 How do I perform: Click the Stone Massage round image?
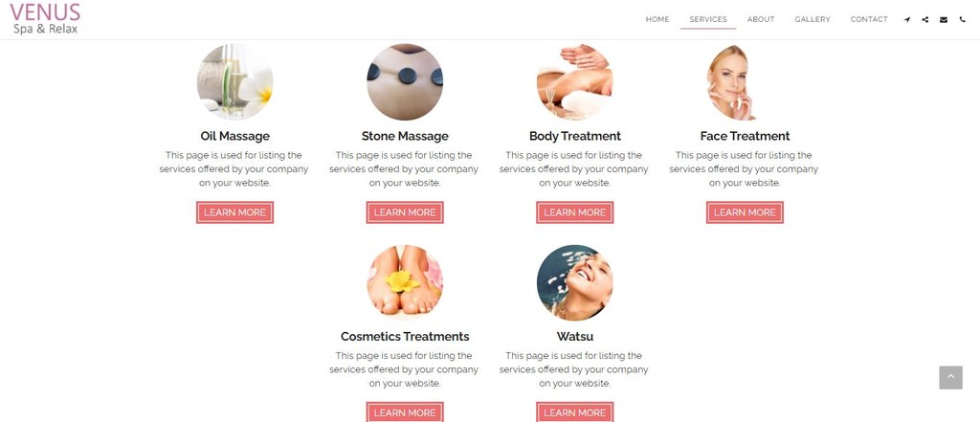tap(405, 82)
